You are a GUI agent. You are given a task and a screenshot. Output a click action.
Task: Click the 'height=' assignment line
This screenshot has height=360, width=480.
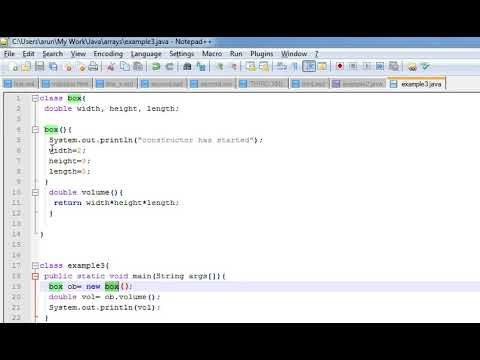pos(69,161)
